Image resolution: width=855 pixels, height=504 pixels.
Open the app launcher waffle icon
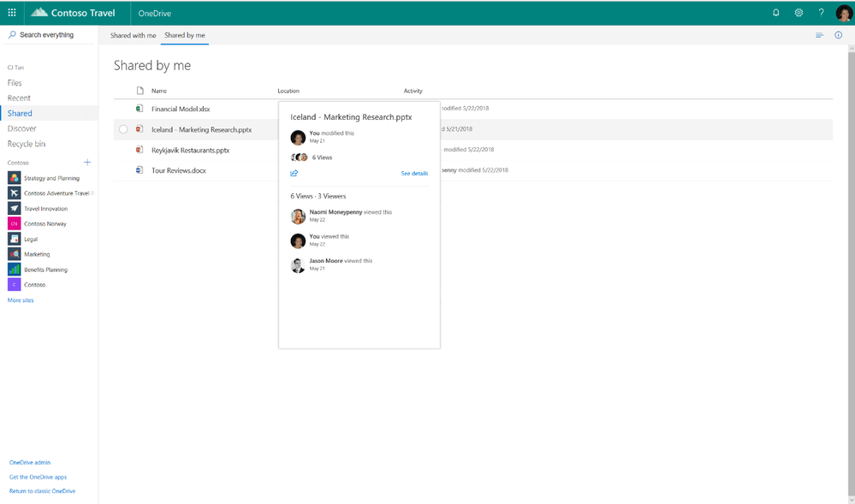tap(12, 13)
